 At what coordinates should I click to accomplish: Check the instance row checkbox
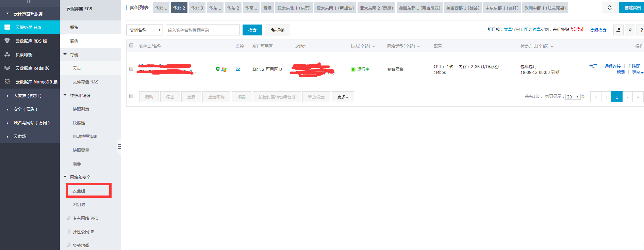point(131,69)
